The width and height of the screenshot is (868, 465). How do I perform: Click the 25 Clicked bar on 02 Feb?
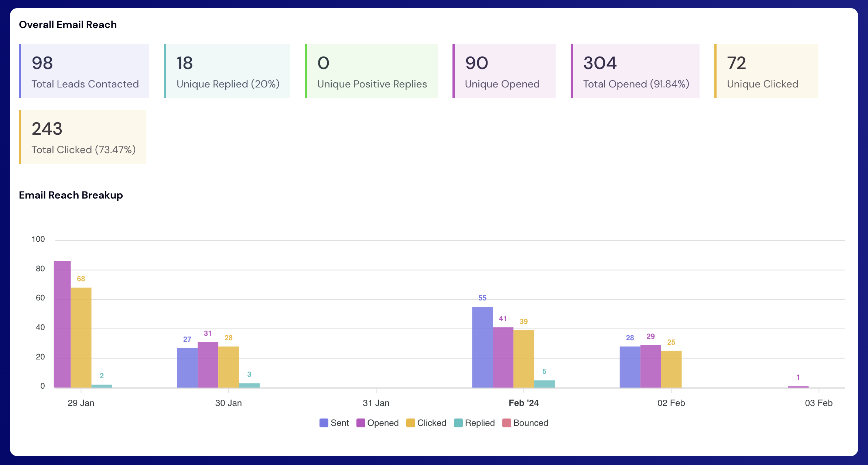tap(671, 369)
